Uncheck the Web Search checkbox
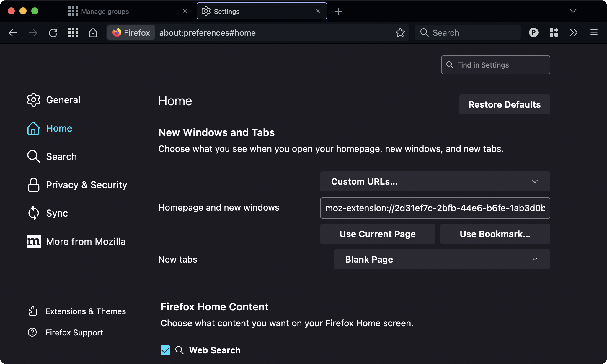This screenshot has height=364, width=607. coord(165,350)
